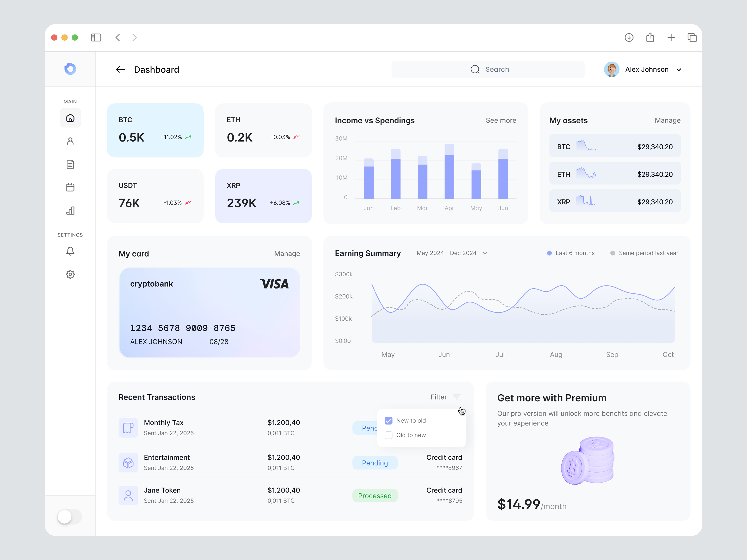This screenshot has height=560, width=747.
Task: Click Processed badge on Jane Token row
Action: (x=375, y=496)
